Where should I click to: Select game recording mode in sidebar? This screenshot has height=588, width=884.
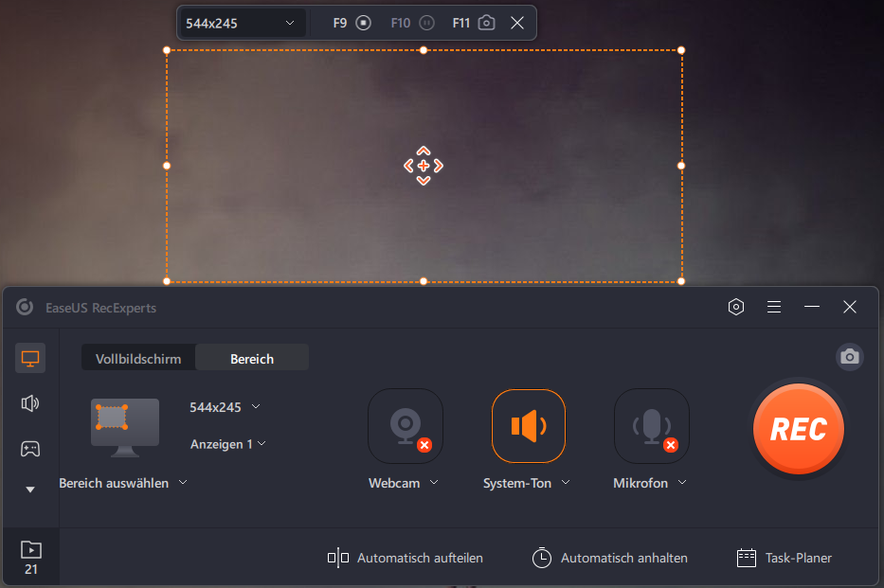click(30, 449)
